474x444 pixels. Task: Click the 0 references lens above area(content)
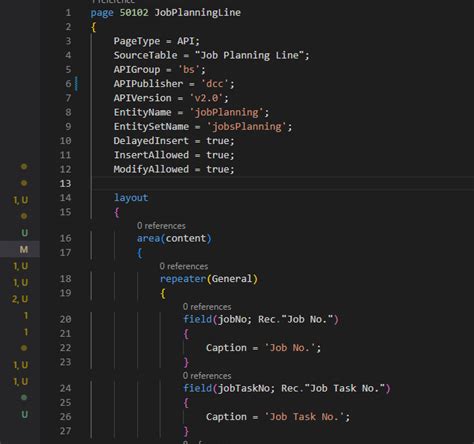click(161, 226)
